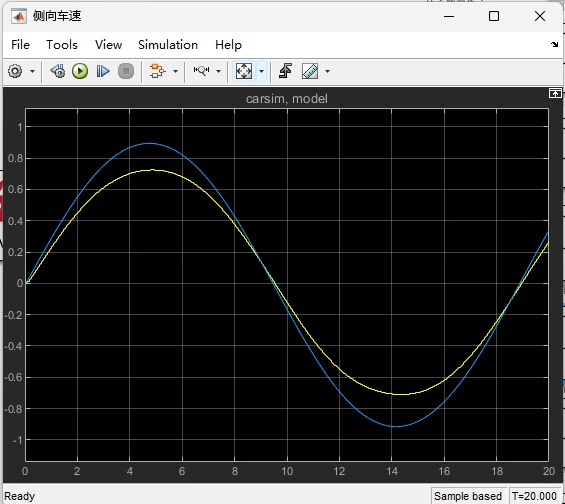The width and height of the screenshot is (565, 504).
Task: Open the Tools menu
Action: coord(62,45)
